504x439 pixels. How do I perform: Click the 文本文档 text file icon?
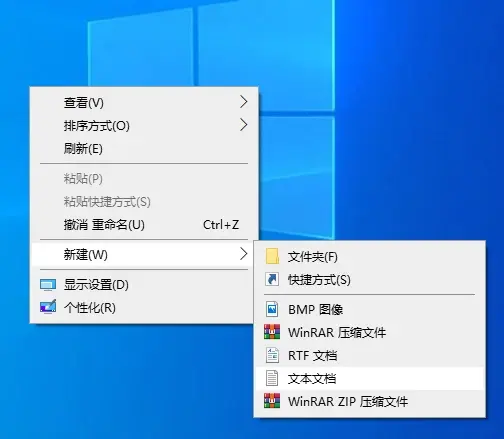[x=272, y=378]
